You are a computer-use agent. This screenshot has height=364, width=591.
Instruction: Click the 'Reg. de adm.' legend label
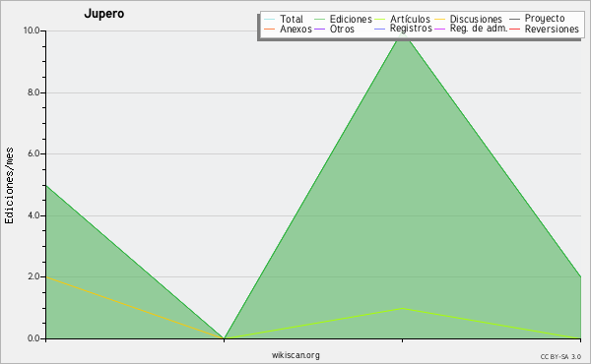pyautogui.click(x=479, y=29)
